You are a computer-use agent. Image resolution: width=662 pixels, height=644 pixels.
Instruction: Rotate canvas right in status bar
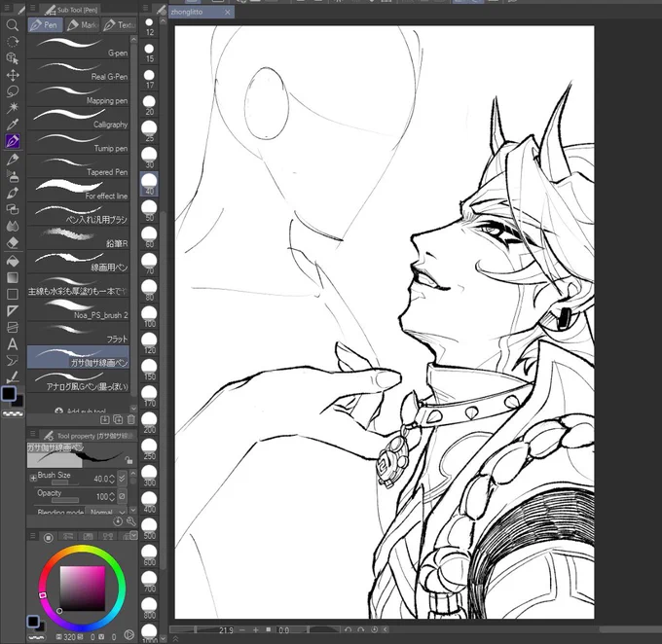[x=361, y=629]
